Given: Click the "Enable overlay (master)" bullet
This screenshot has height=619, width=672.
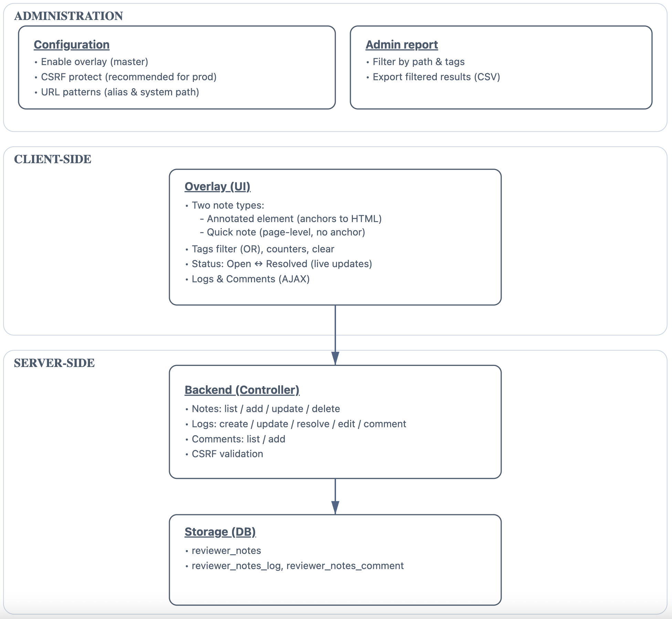Looking at the screenshot, I should point(94,62).
